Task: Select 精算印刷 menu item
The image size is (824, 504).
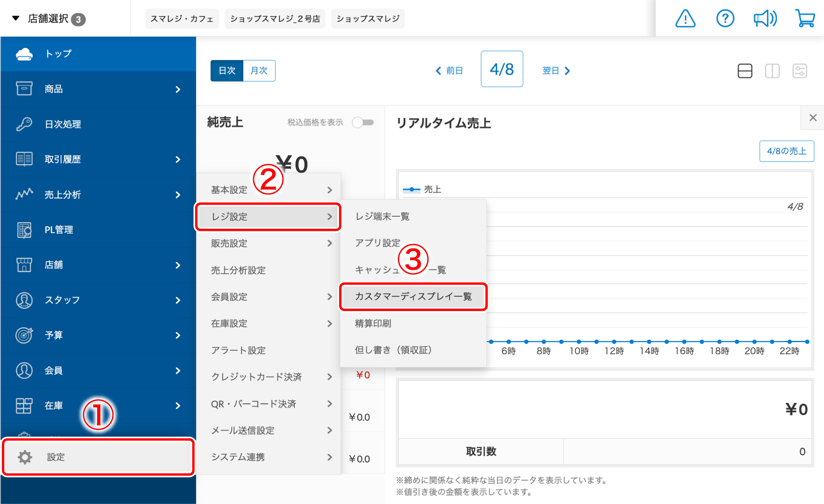Action: [413, 323]
